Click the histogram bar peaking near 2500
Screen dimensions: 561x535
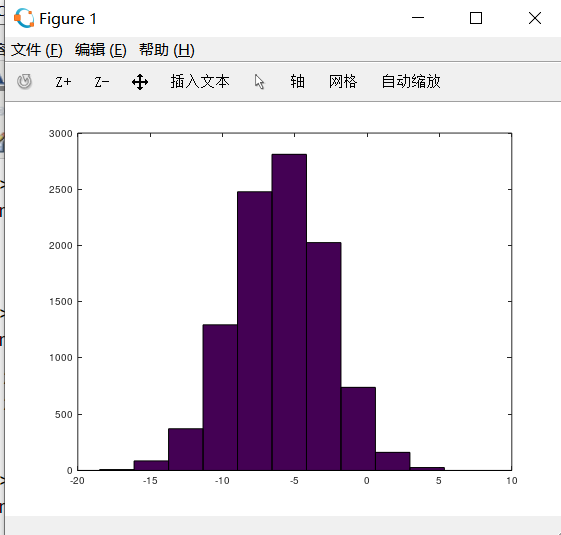254,331
